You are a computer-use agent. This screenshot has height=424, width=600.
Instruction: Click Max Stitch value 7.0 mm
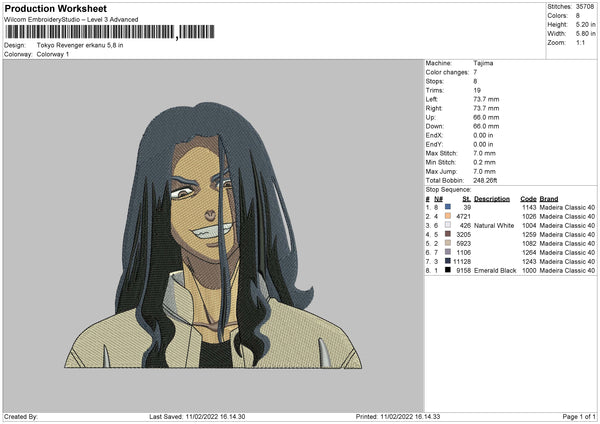(x=484, y=153)
